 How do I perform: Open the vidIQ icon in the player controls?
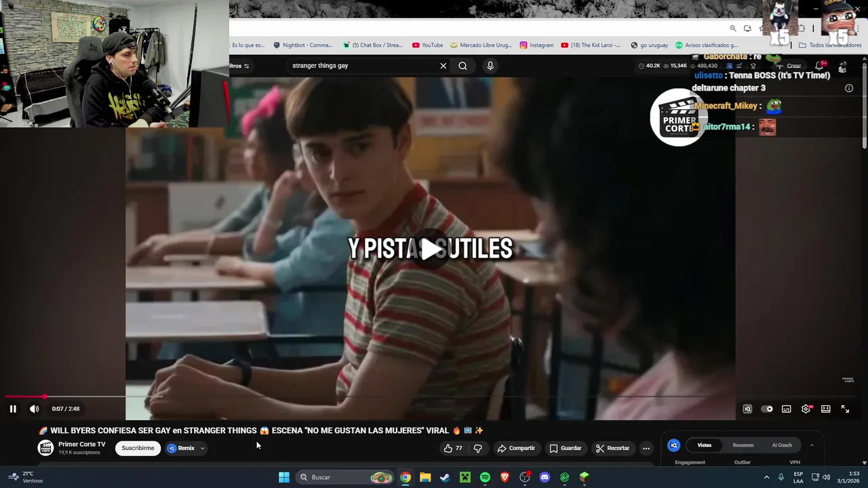pos(747,409)
